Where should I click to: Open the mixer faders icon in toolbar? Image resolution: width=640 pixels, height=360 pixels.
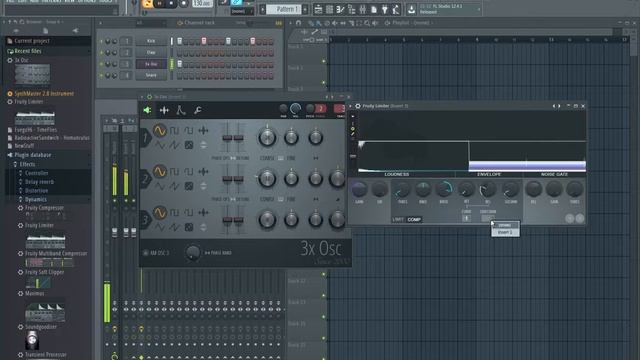362,9
